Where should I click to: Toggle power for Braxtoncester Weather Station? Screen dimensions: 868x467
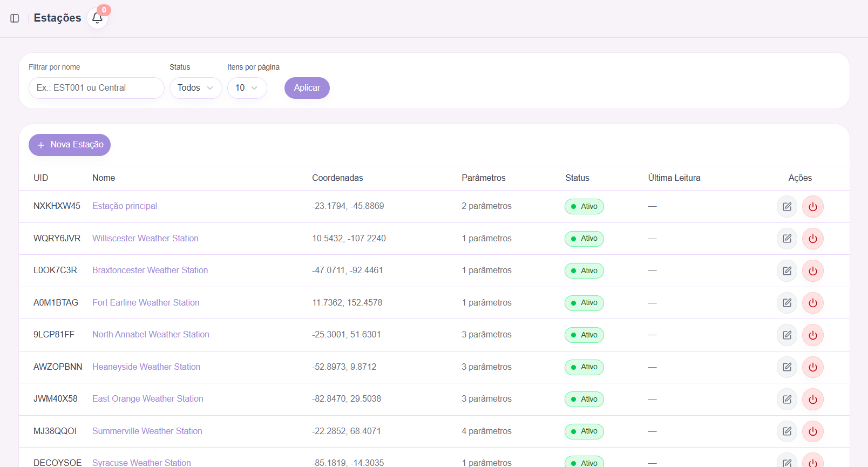[x=812, y=271]
